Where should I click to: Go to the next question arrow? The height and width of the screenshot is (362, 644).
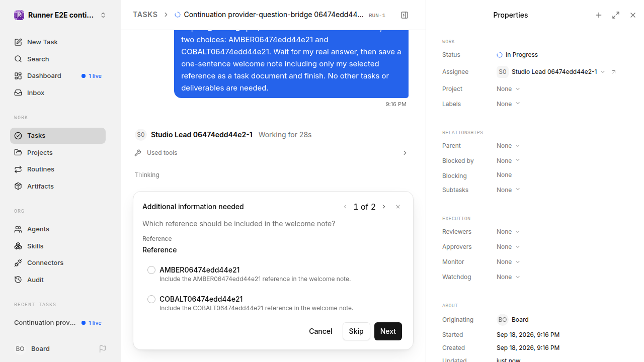pos(384,207)
